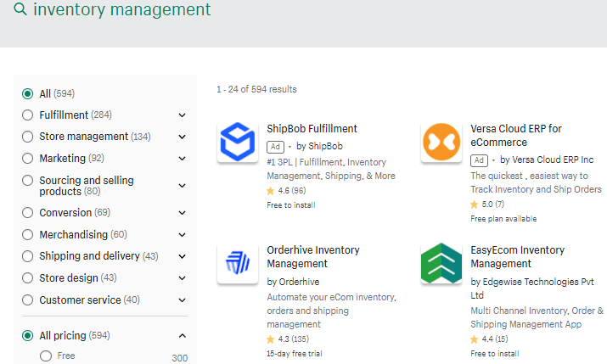
Task: Open the ShipBob Fulfillment title link
Action: [312, 129]
